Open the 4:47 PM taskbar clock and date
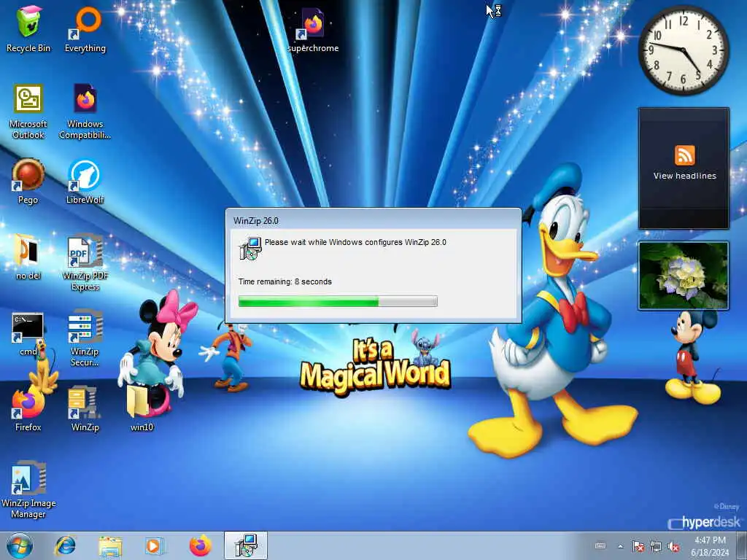 point(710,546)
